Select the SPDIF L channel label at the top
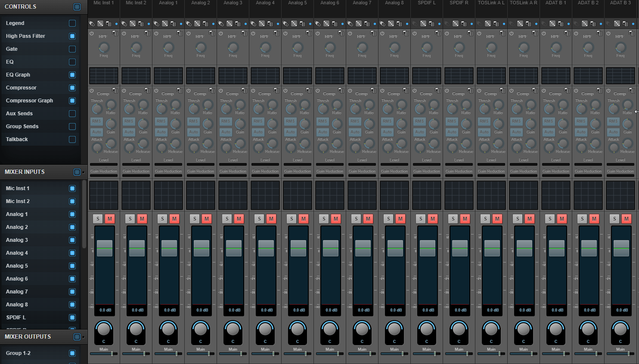This screenshot has height=364, width=639. 426,3
